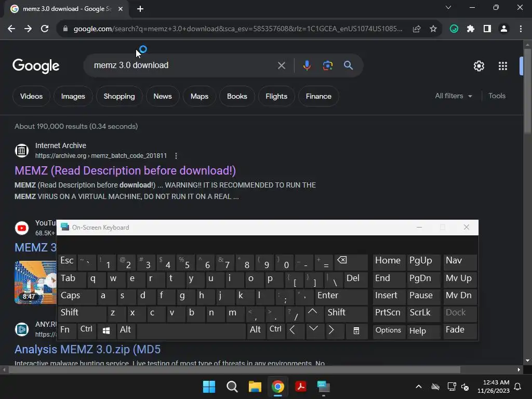Switch to the Flights filter
The width and height of the screenshot is (532, 399).
point(276,96)
